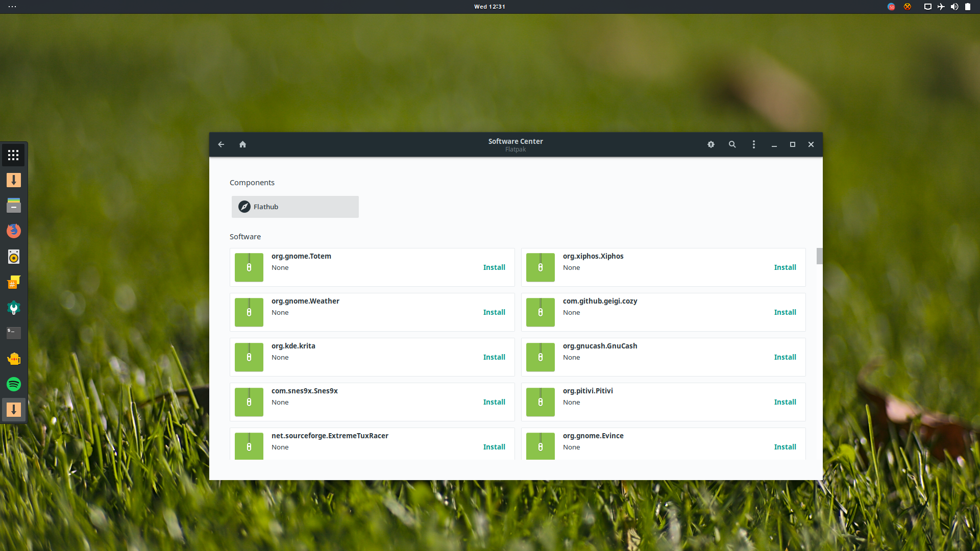Install org.gnome.Totem
The image size is (980, 551).
coord(494,267)
